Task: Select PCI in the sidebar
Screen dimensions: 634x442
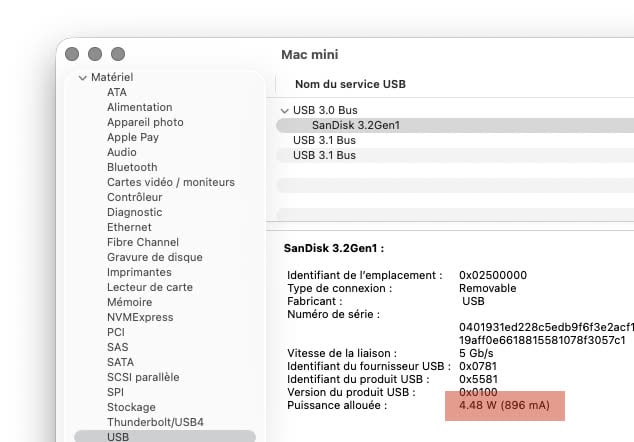Action: point(116,332)
